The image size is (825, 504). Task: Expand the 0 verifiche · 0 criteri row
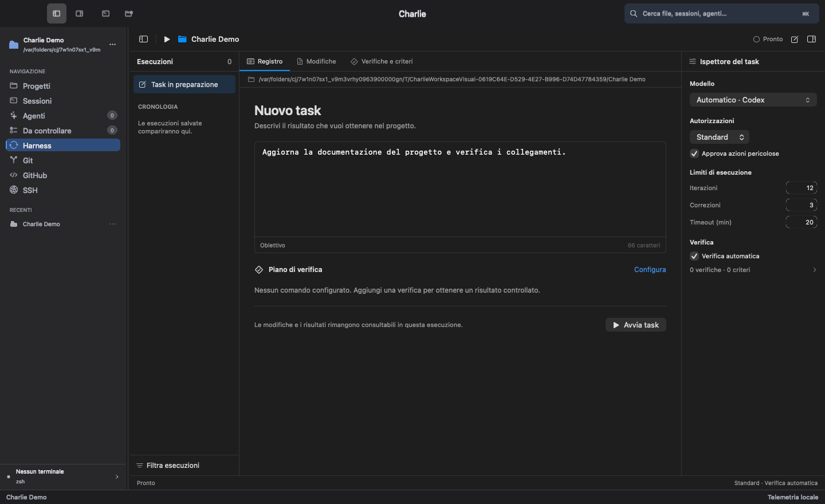click(x=753, y=270)
